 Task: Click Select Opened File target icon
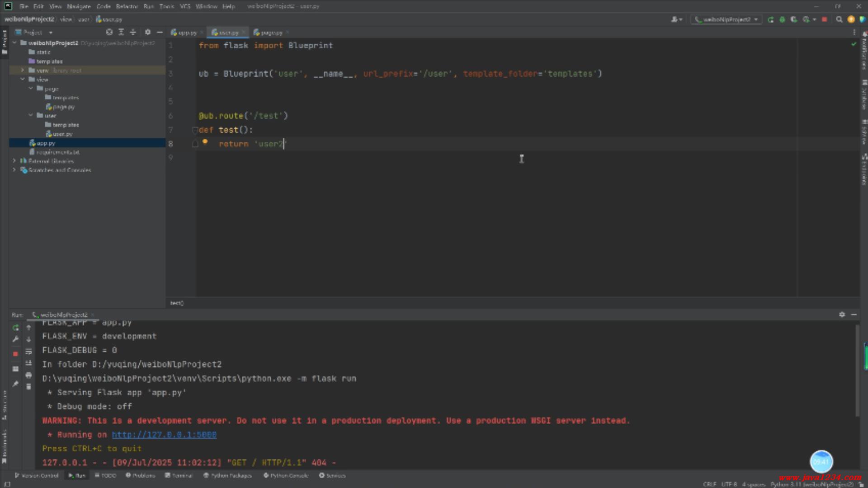click(x=109, y=32)
